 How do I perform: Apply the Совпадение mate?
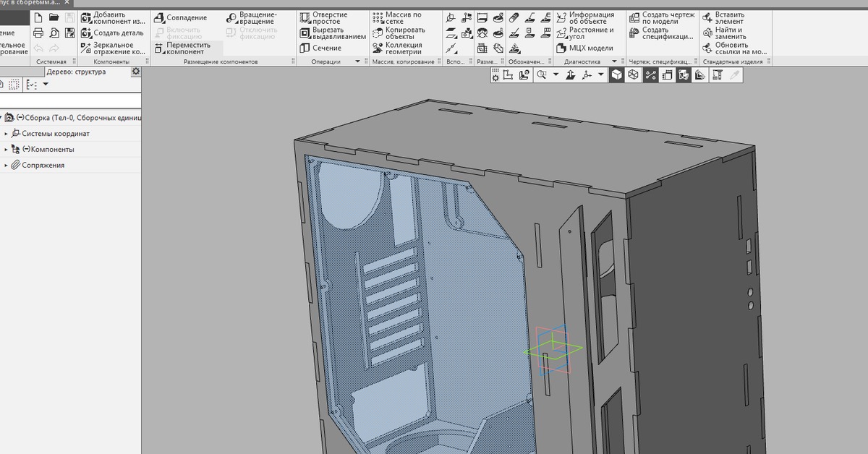(181, 17)
